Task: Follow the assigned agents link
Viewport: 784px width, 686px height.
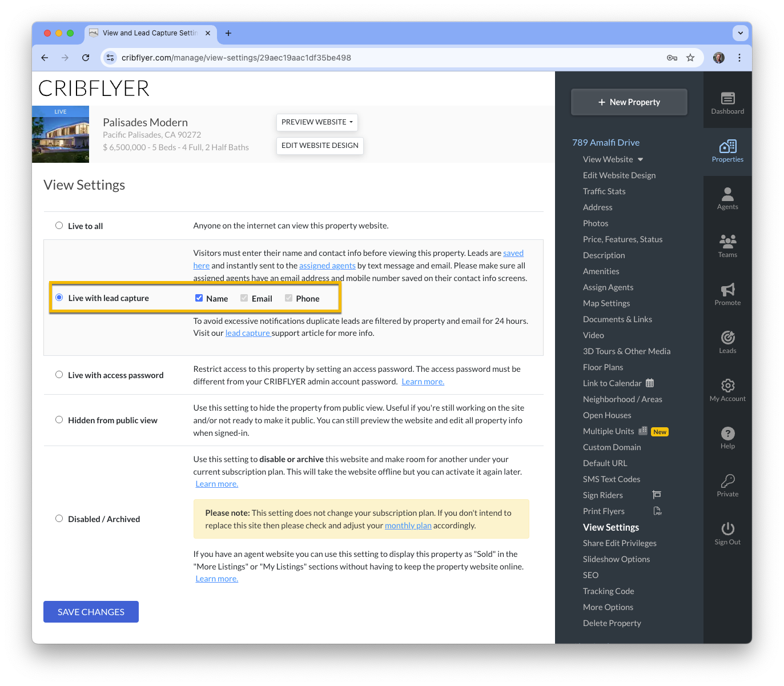Action: coord(327,266)
